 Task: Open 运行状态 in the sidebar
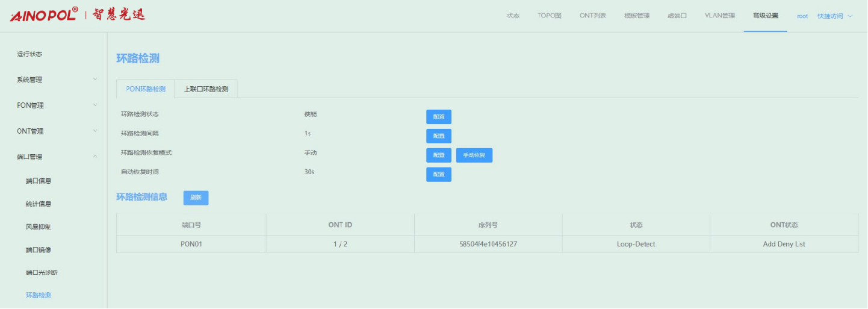point(29,54)
